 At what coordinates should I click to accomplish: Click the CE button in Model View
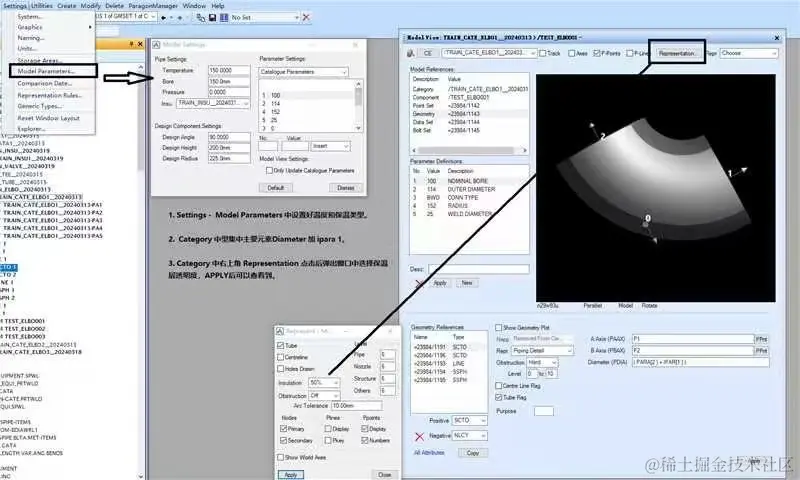[x=428, y=53]
